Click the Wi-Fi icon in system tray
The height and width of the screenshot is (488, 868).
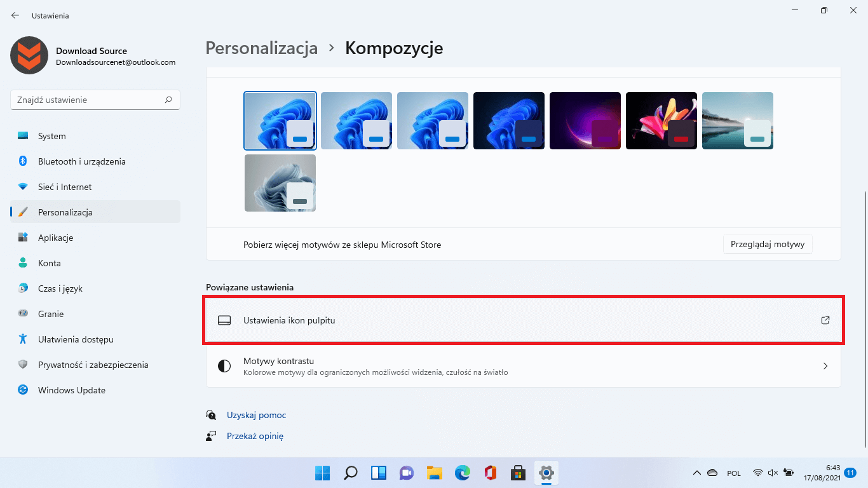[758, 473]
